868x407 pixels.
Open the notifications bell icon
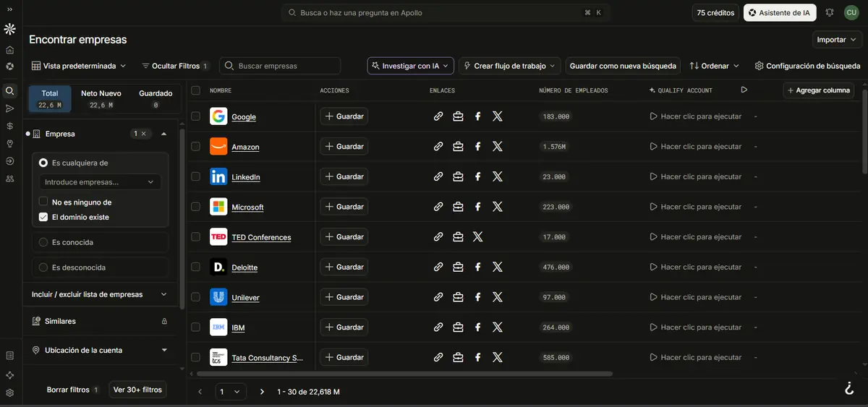830,12
